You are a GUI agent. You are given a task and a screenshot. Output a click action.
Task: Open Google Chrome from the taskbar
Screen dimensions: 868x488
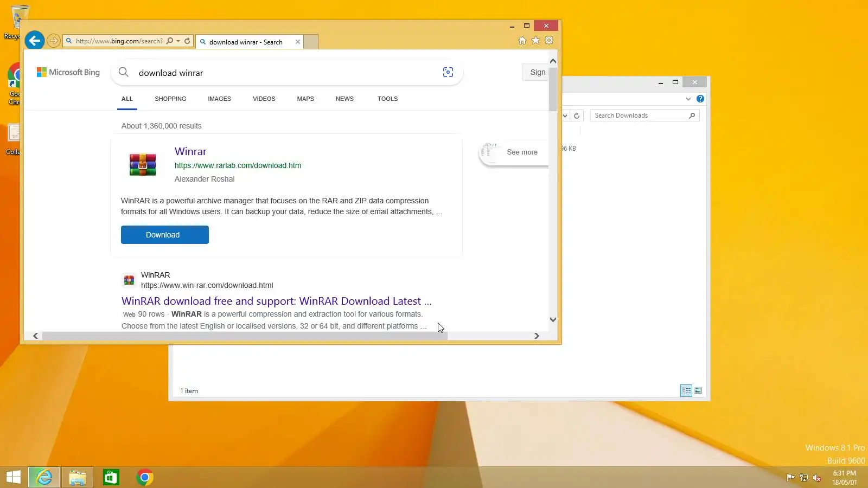(145, 477)
